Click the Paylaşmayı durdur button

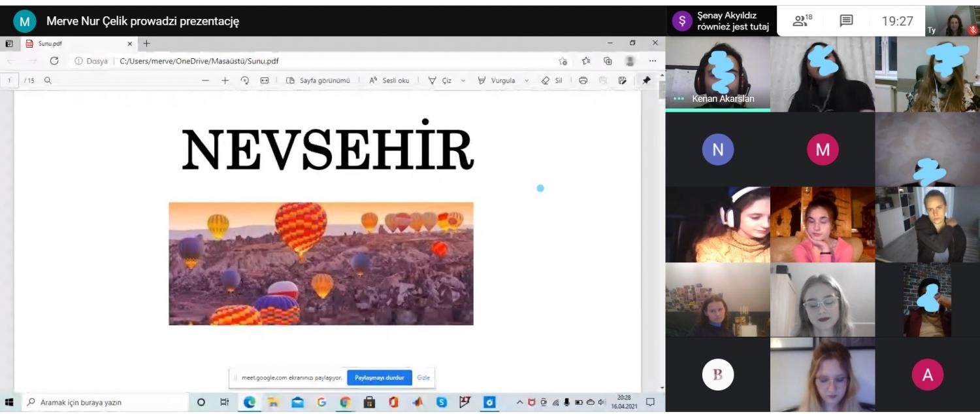tap(379, 377)
